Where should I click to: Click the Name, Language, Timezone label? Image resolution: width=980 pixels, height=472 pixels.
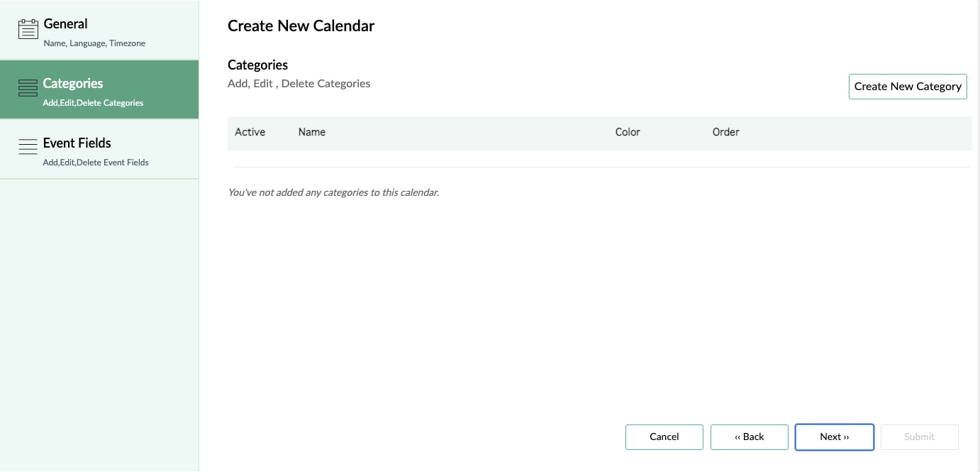tap(94, 43)
